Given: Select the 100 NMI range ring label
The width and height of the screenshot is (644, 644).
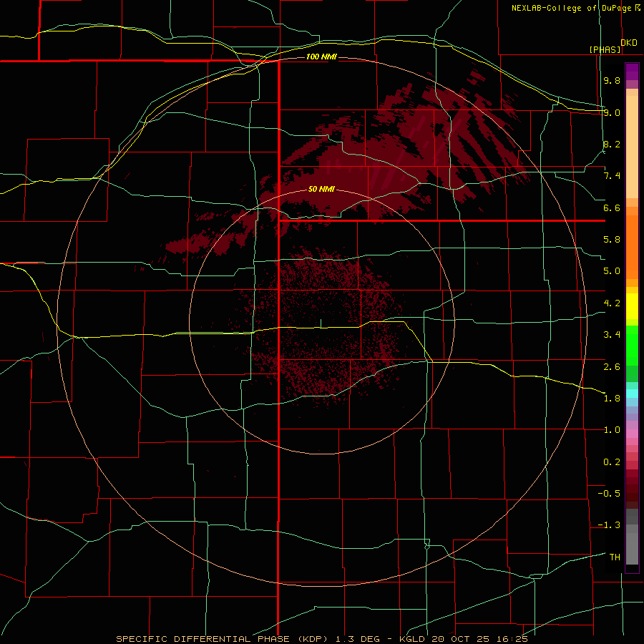Looking at the screenshot, I should [x=321, y=57].
